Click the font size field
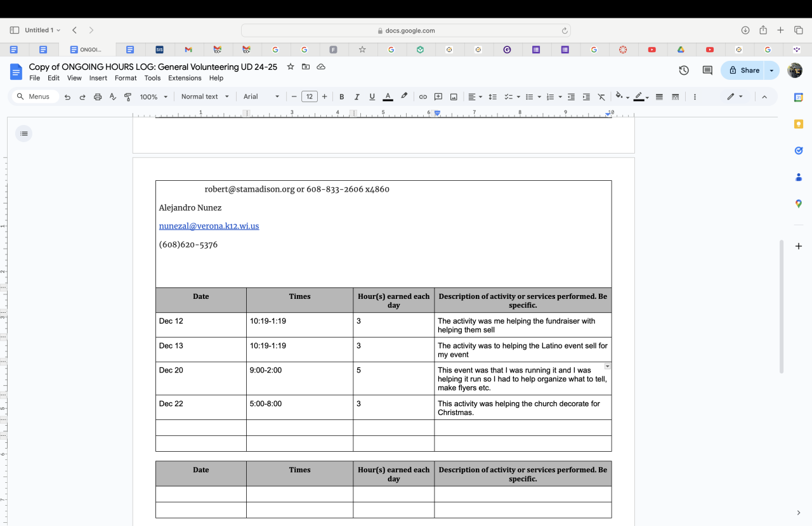 coord(310,97)
